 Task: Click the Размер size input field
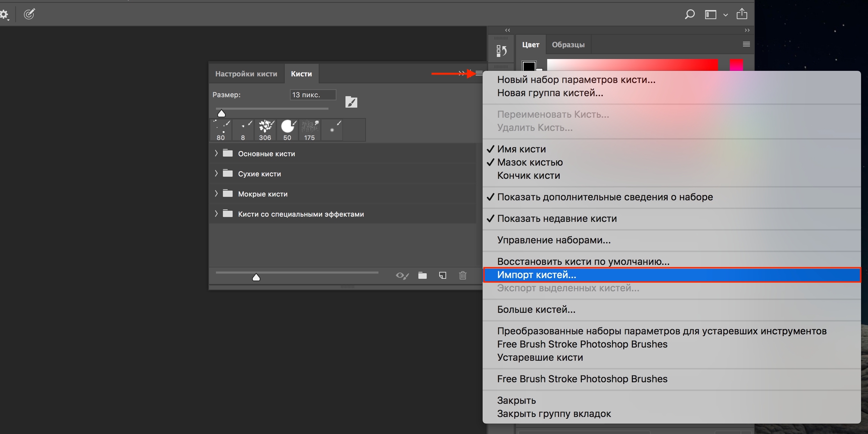coord(312,95)
